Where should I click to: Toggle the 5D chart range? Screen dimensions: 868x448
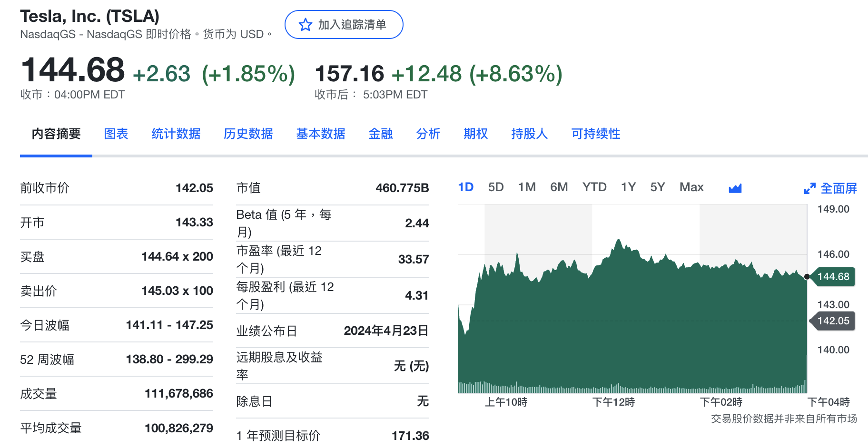click(496, 187)
